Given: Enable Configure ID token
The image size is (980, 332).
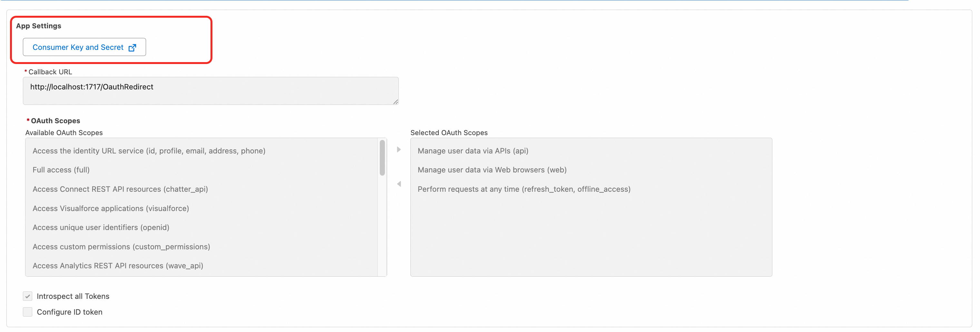Looking at the screenshot, I should click(27, 311).
